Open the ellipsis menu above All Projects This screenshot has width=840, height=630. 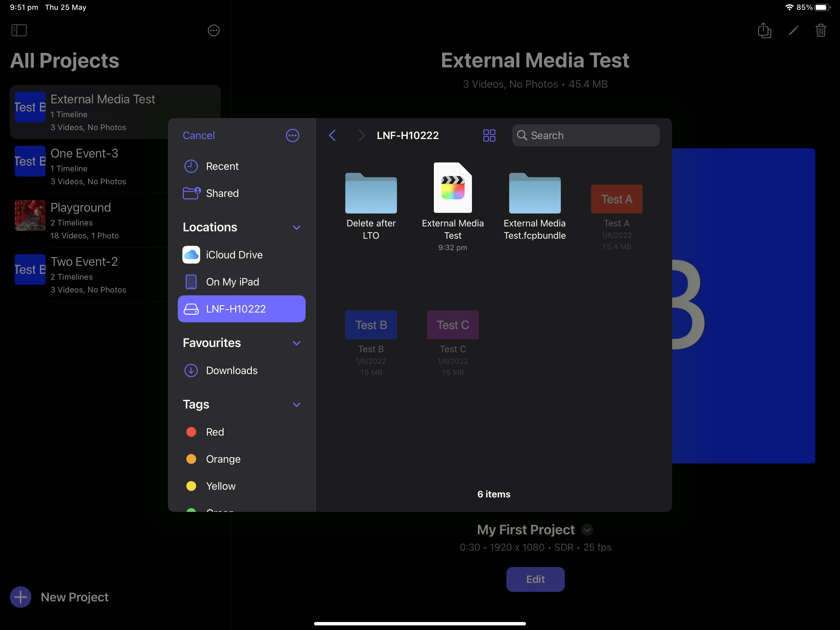coord(213,30)
